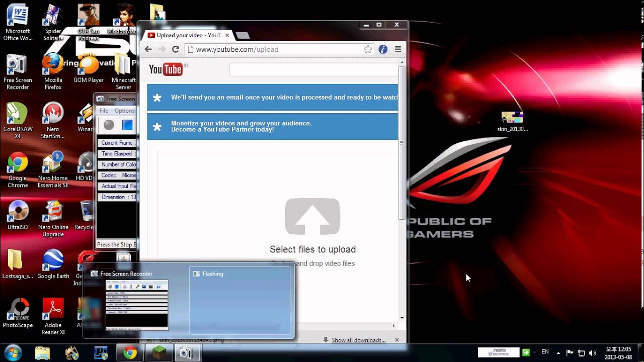Click the We'll send you an email banner
644x362 pixels.
[x=272, y=98]
